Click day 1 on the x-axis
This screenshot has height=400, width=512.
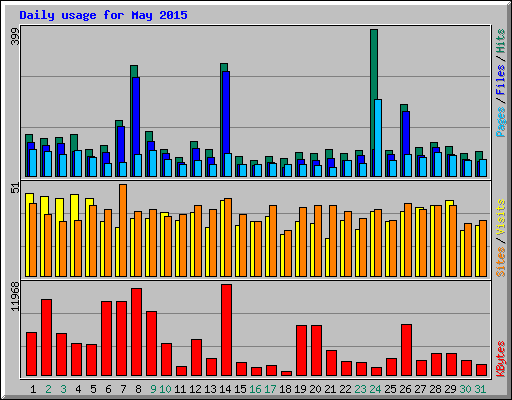(33, 389)
